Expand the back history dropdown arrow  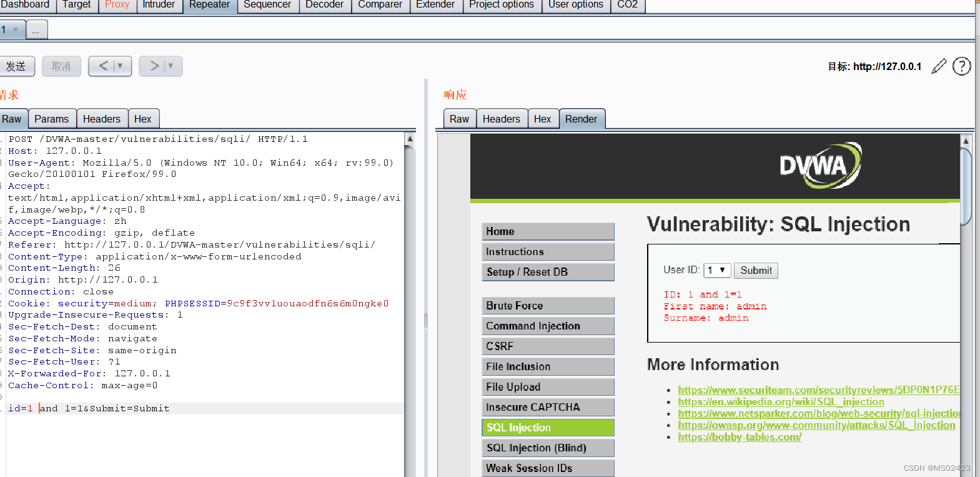point(121,66)
